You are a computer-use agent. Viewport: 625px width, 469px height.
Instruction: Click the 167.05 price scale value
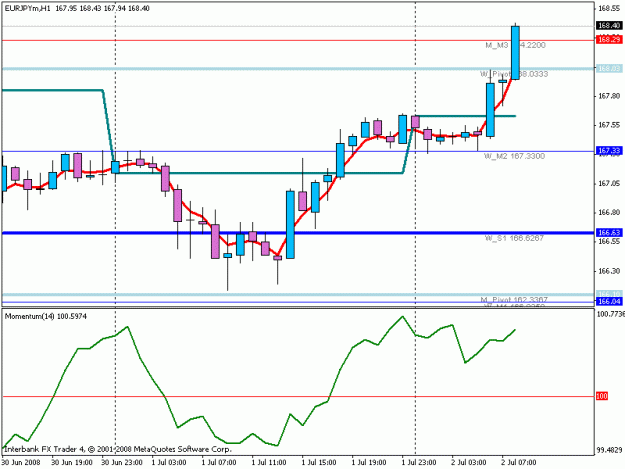point(609,183)
